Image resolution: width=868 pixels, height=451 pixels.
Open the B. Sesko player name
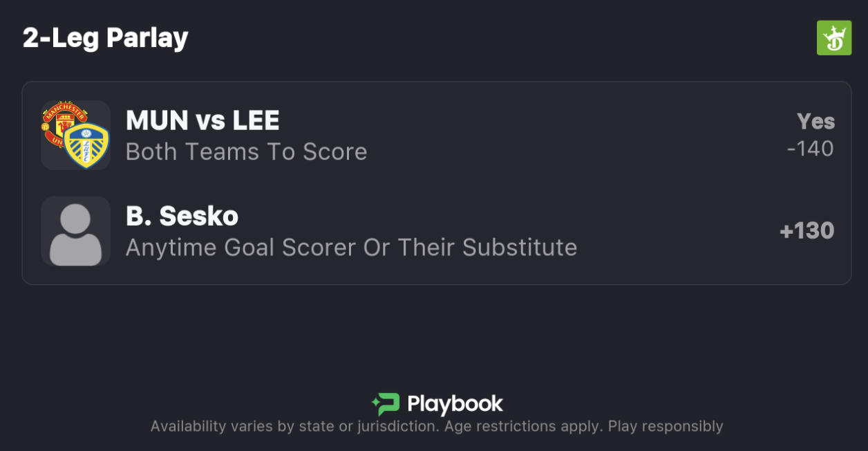point(182,217)
